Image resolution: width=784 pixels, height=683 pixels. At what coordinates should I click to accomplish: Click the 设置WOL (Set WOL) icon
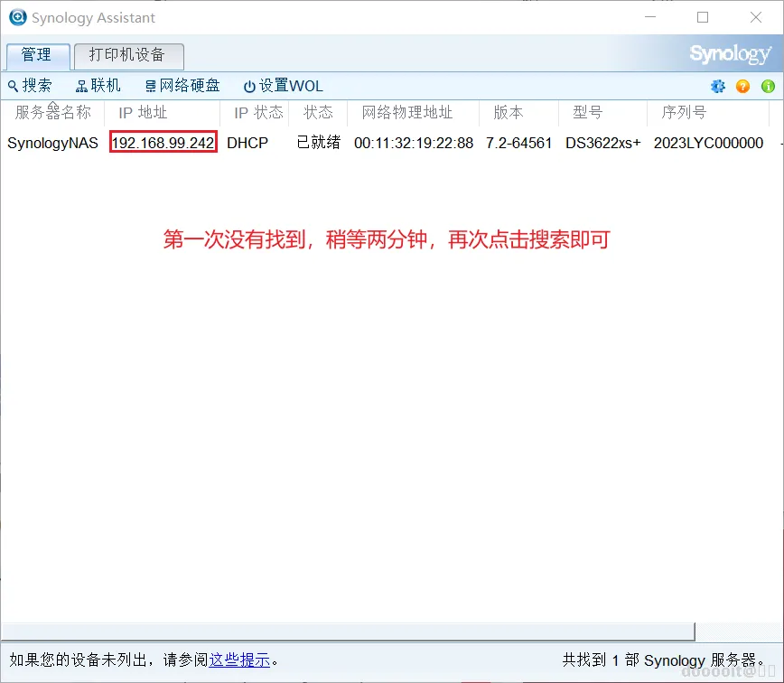pyautogui.click(x=283, y=85)
